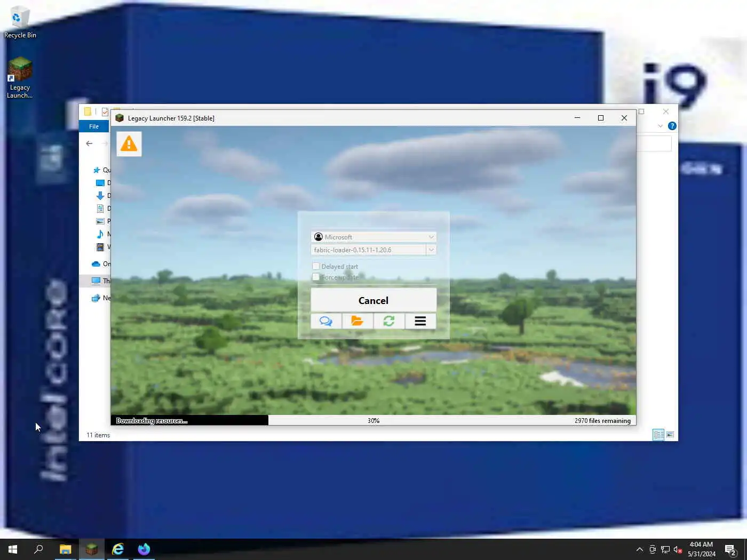Open Firefox from the taskbar
Screen dimensions: 747x560
[x=144, y=549]
